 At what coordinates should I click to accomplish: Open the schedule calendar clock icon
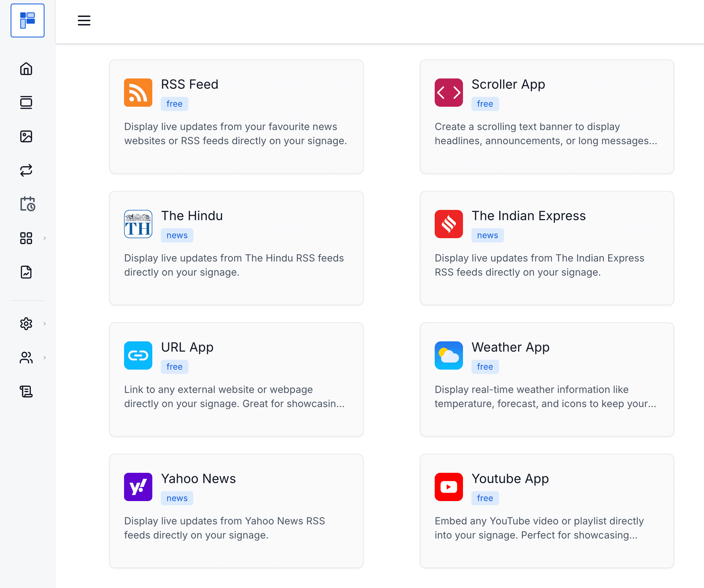pyautogui.click(x=27, y=204)
